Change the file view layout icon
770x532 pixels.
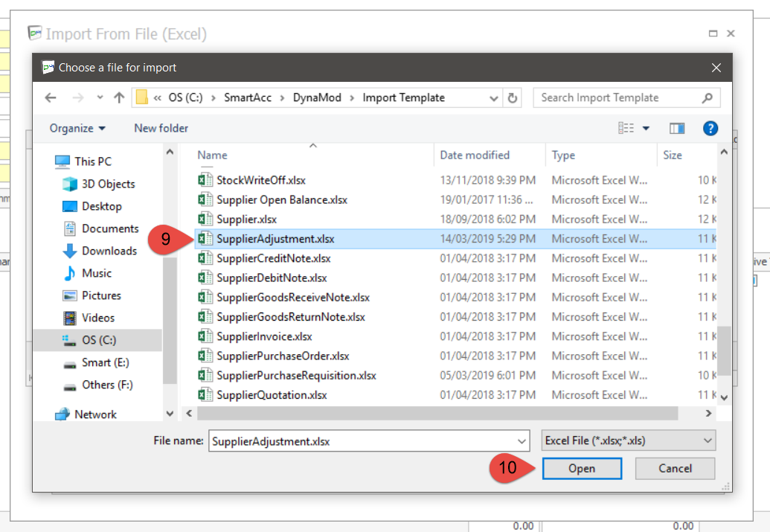coord(626,128)
